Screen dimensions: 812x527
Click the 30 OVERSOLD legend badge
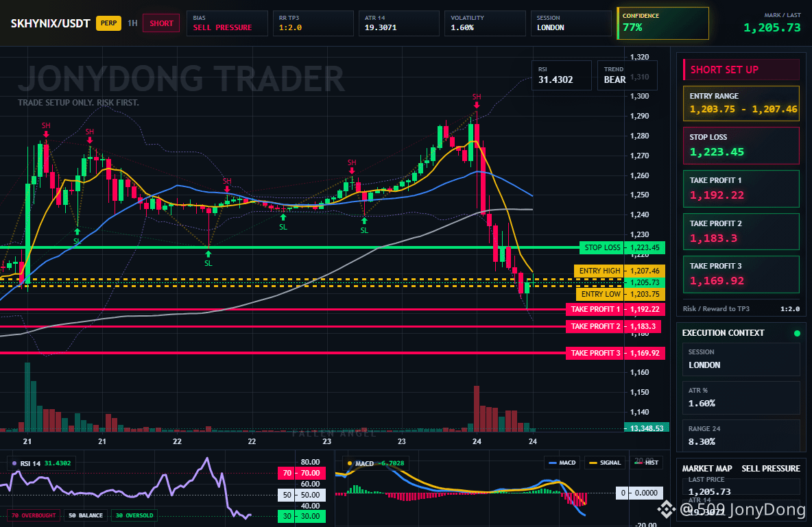tap(134, 515)
